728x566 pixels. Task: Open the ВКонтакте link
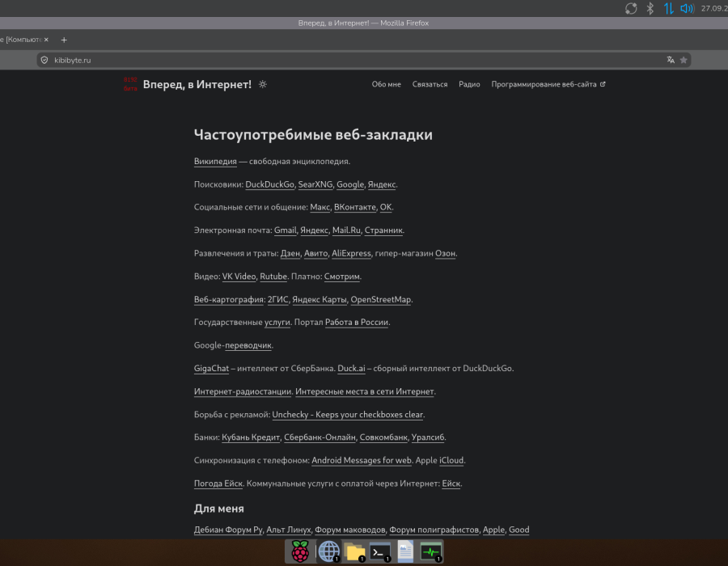[355, 207]
